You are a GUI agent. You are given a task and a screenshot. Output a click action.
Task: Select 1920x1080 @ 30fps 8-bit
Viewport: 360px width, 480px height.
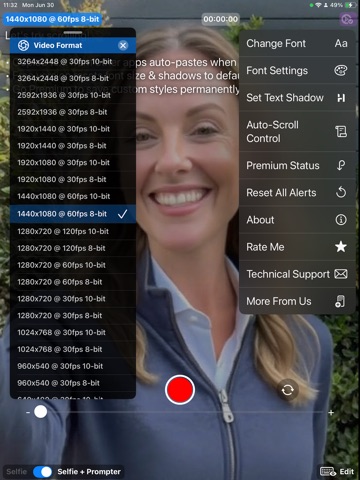click(x=73, y=179)
